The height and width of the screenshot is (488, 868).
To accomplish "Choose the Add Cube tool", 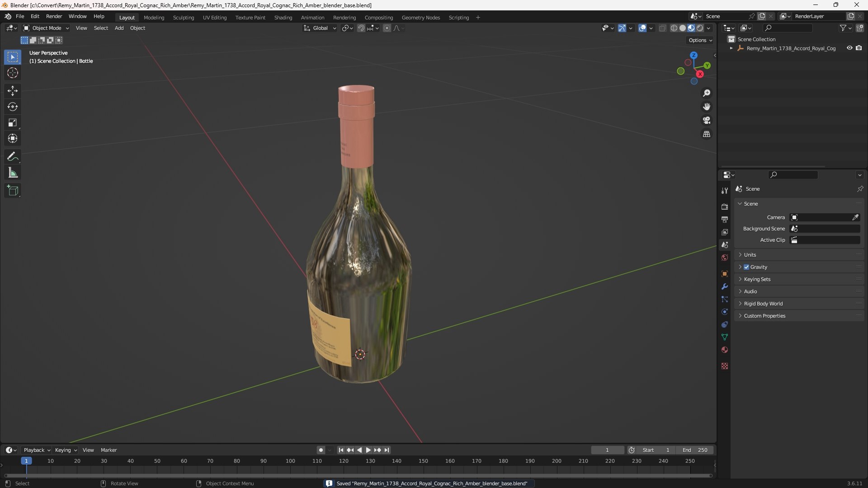I will (x=13, y=191).
